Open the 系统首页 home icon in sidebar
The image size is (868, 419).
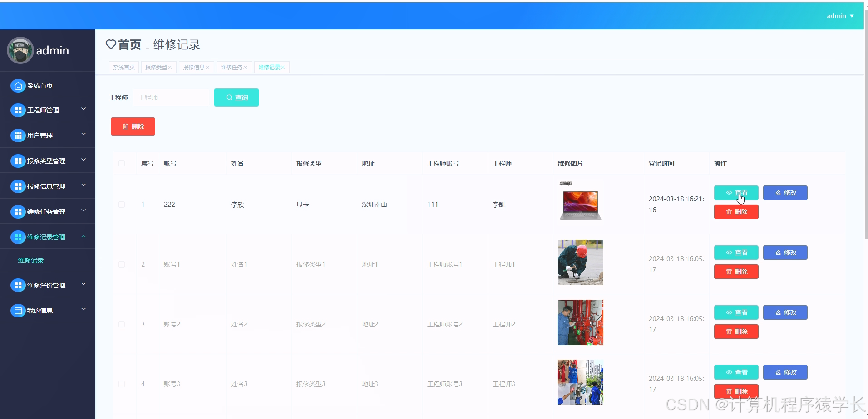click(x=18, y=85)
